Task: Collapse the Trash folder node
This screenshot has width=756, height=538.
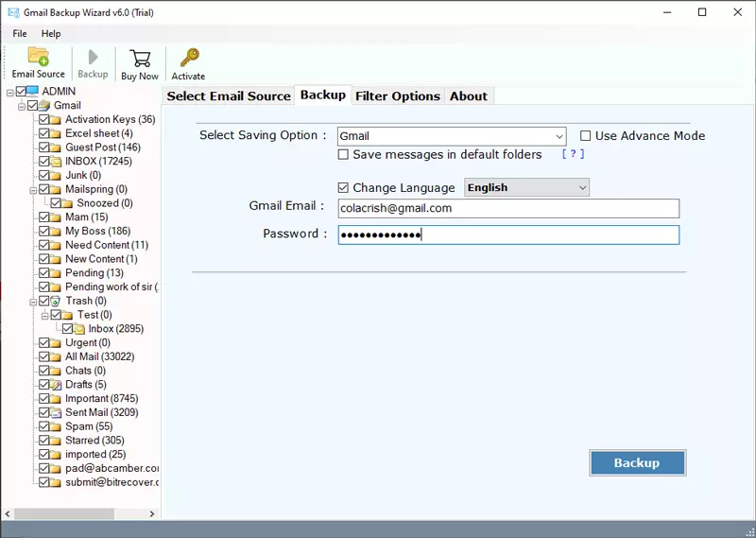Action: (x=33, y=302)
